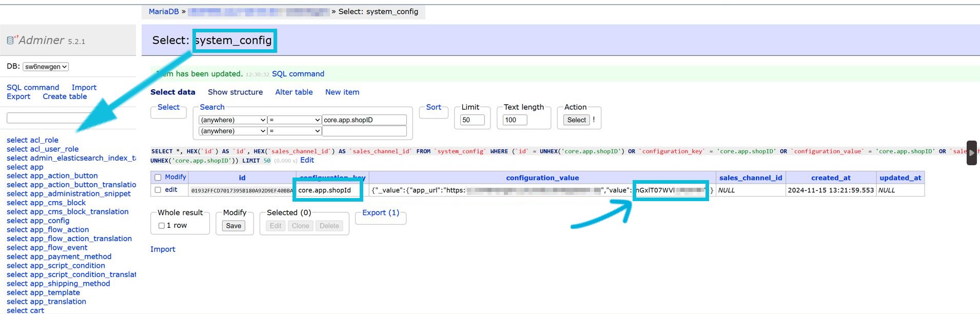Open the Alter table tab
Viewport: 980px width, 314px height.
pos(293,92)
